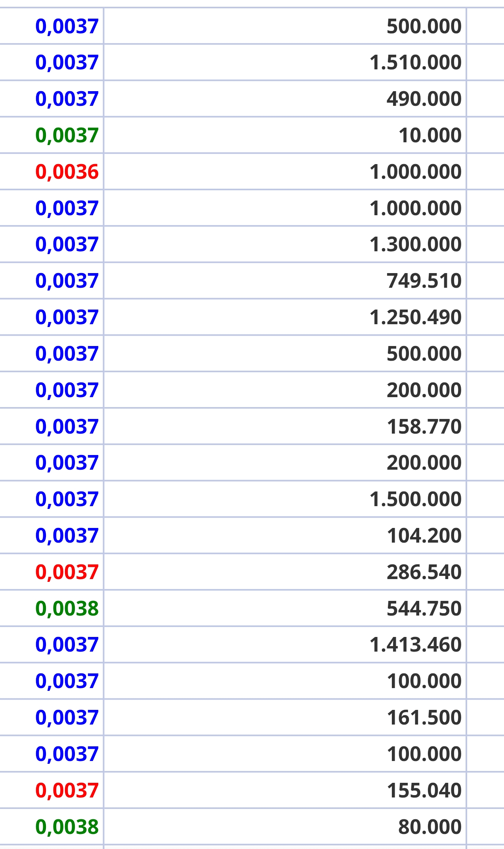Click the quantity 104.200
Image resolution: width=504 pixels, height=849 pixels.
coord(424,536)
